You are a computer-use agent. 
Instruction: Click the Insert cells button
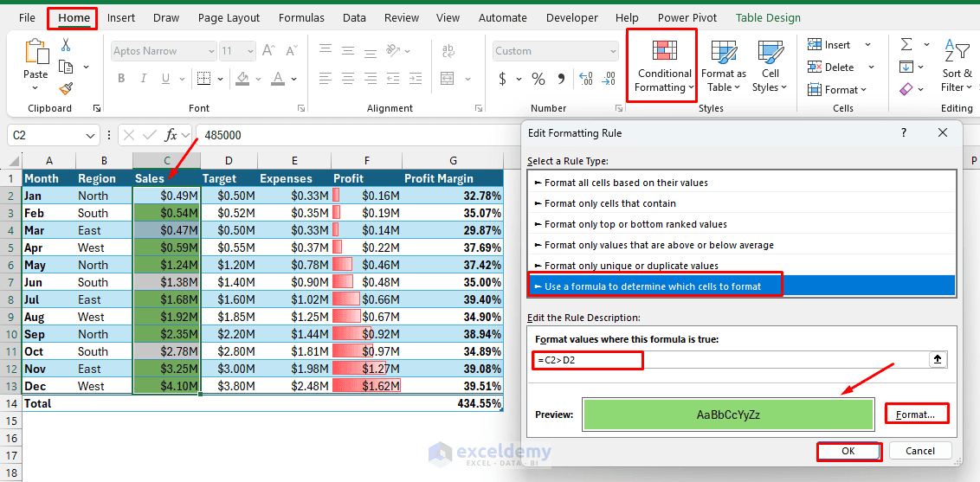[829, 44]
